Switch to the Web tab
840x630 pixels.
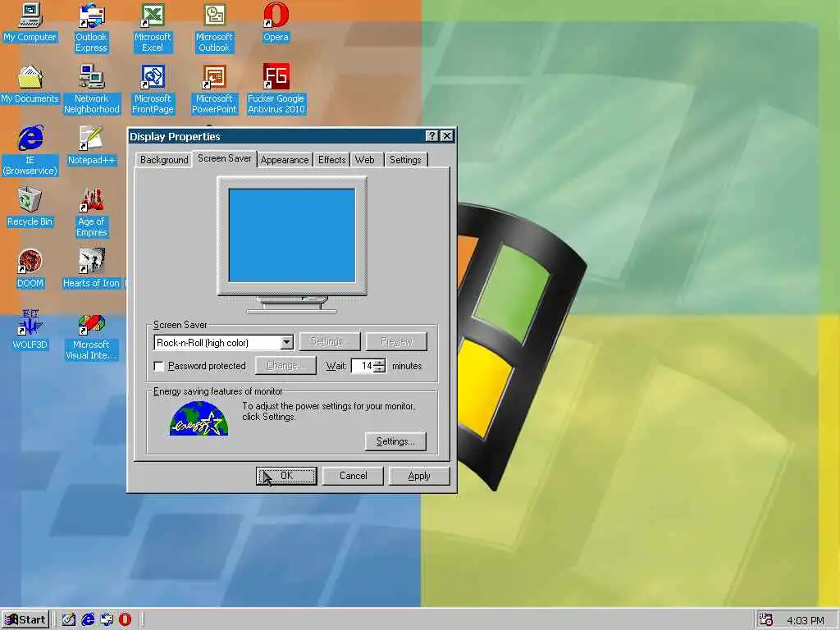(x=365, y=160)
